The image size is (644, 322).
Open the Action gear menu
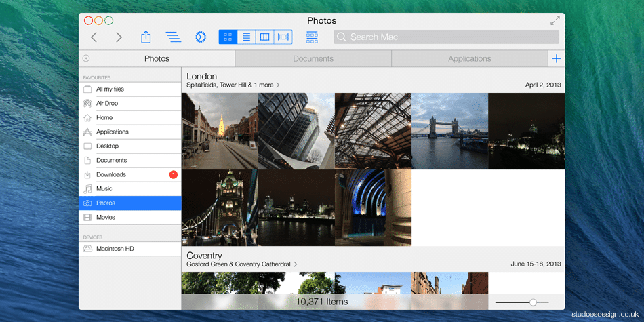[x=200, y=37]
